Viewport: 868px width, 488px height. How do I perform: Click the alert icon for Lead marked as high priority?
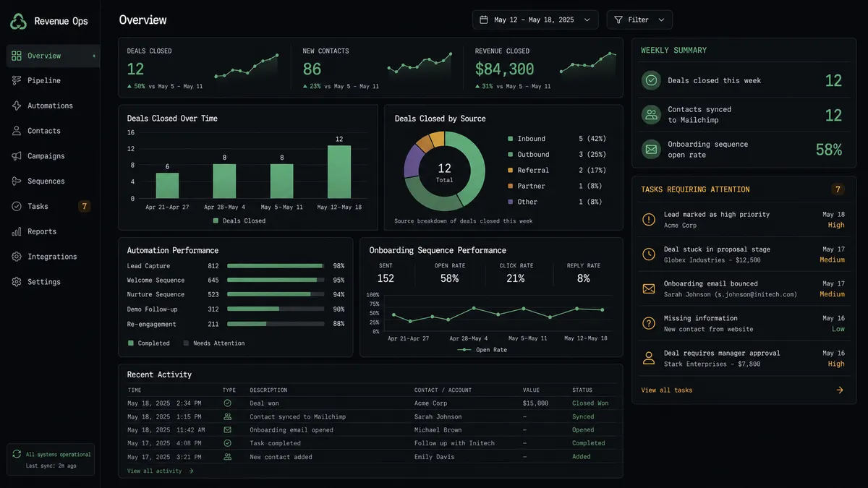coord(649,219)
